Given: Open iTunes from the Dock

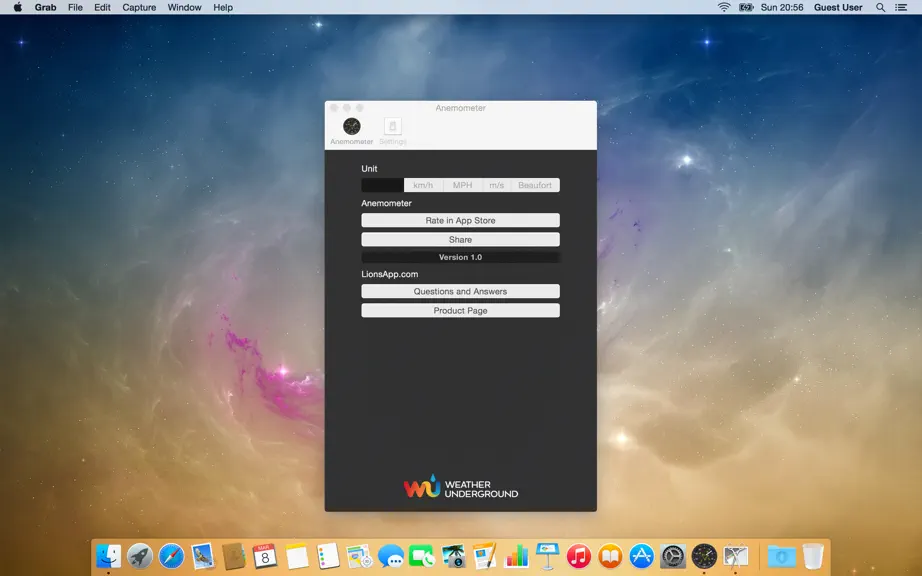Looking at the screenshot, I should coord(579,556).
